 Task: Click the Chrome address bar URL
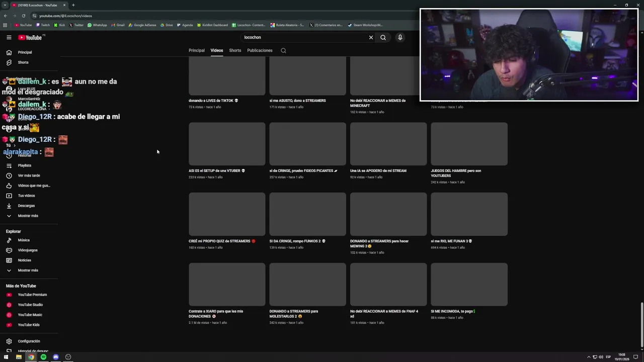65,16
